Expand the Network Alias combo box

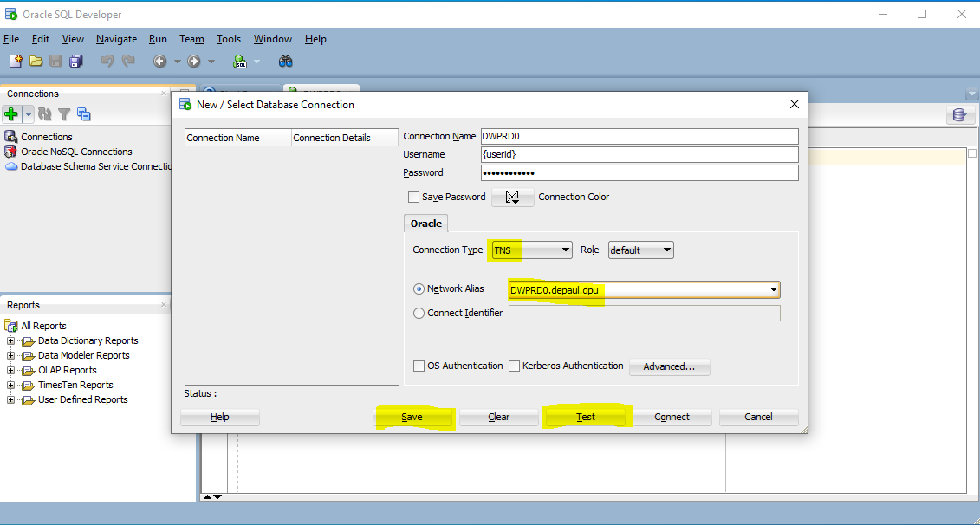click(x=773, y=290)
